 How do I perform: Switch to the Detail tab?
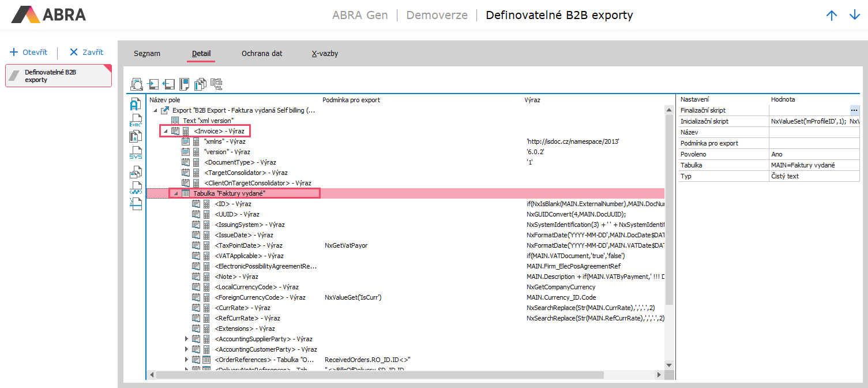(x=201, y=54)
